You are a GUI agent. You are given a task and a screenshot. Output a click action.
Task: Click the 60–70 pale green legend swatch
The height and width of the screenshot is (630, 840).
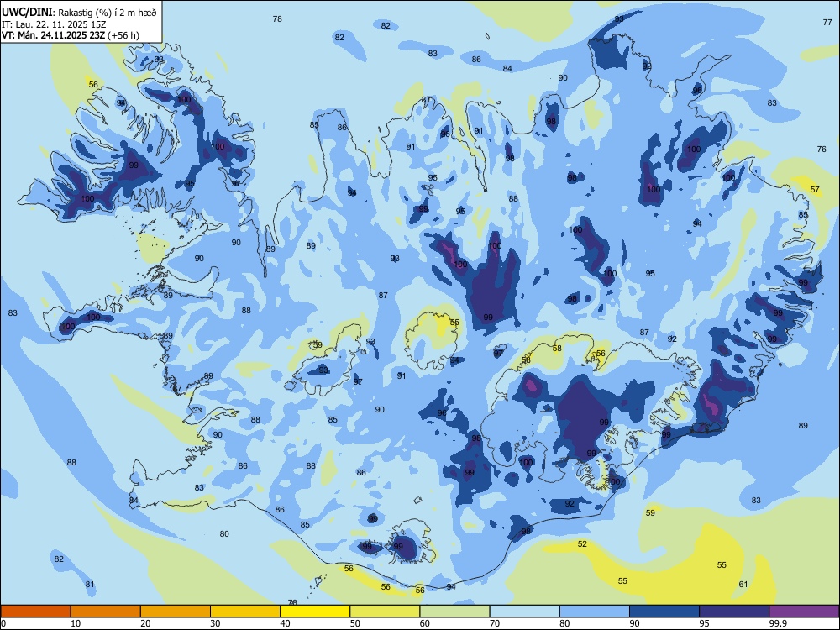(454, 612)
